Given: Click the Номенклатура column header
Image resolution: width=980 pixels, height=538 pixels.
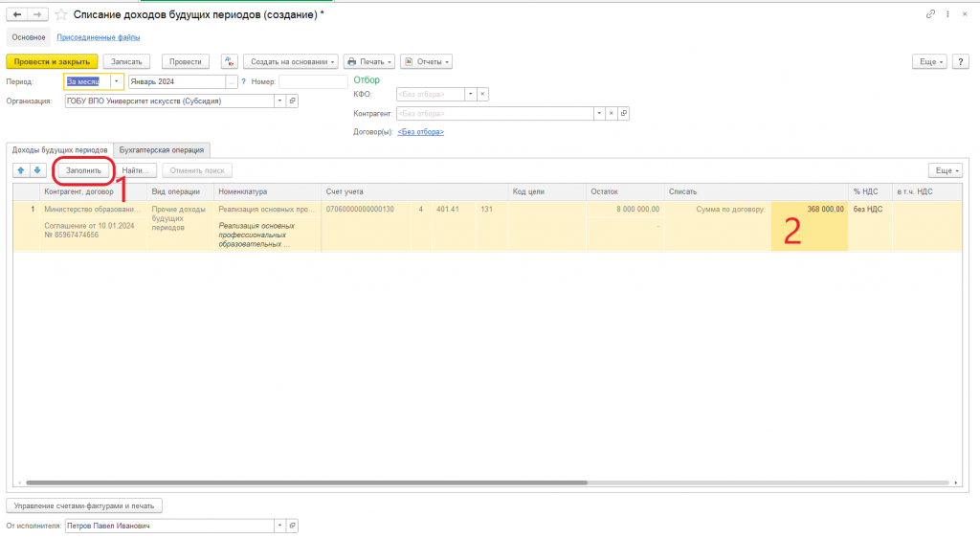Looking at the screenshot, I should click(x=268, y=191).
